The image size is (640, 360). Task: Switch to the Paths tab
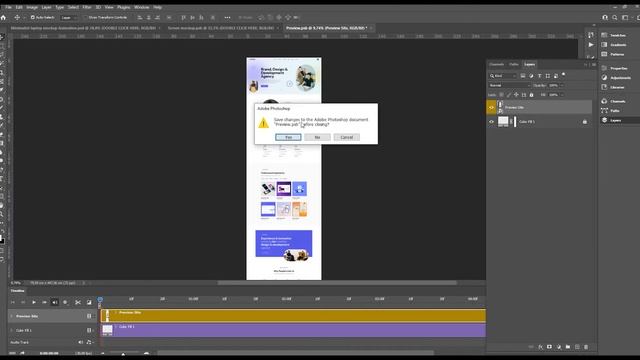514,64
